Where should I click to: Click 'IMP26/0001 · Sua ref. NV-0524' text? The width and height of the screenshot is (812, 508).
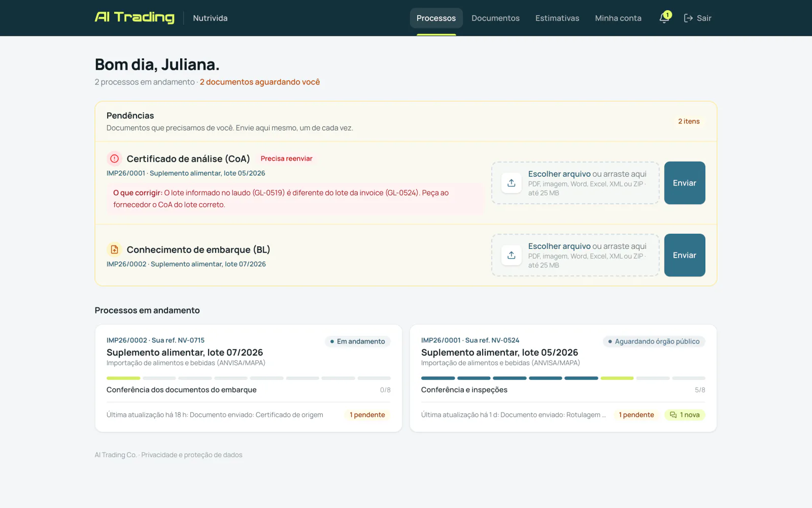click(470, 340)
